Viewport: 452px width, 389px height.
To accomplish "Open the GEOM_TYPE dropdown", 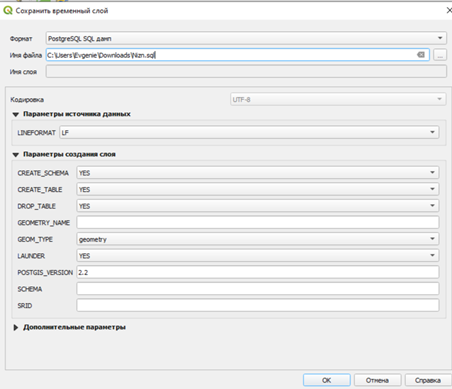I will 258,239.
